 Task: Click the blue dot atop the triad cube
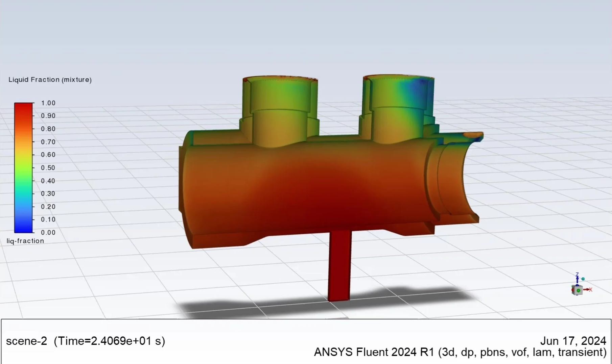(x=577, y=286)
